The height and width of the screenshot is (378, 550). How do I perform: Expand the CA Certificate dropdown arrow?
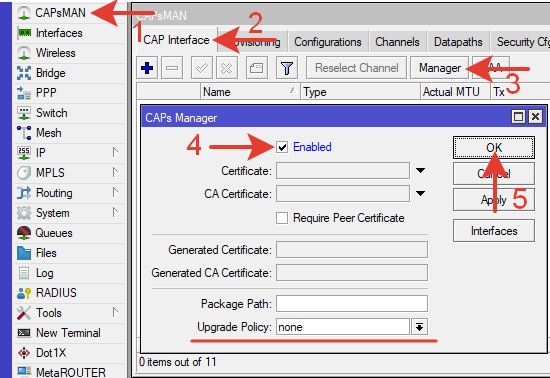click(420, 194)
